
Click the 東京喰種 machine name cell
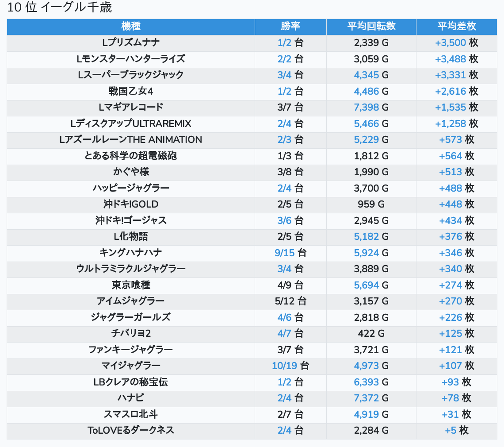[x=130, y=285]
